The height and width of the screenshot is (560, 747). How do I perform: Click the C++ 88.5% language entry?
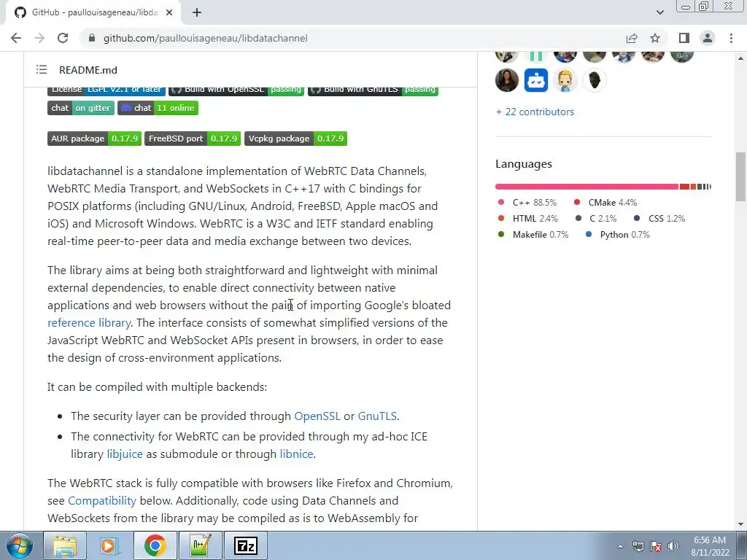527,203
